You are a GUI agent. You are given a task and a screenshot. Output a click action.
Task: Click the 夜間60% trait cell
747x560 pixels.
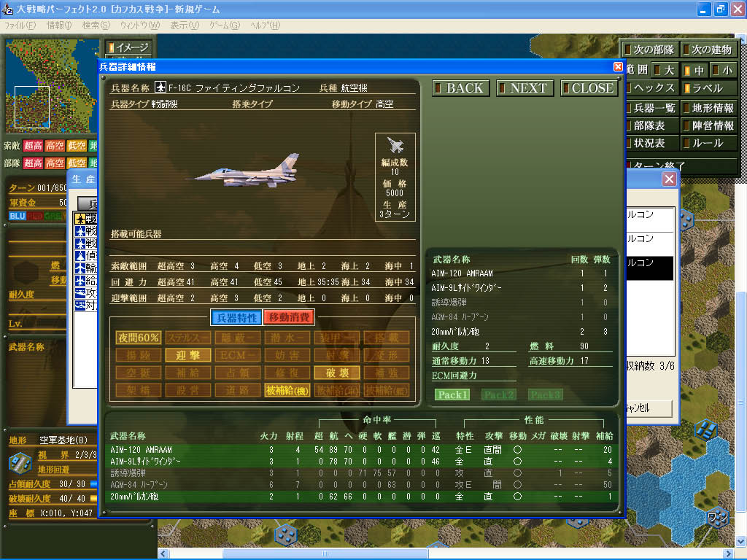point(138,338)
